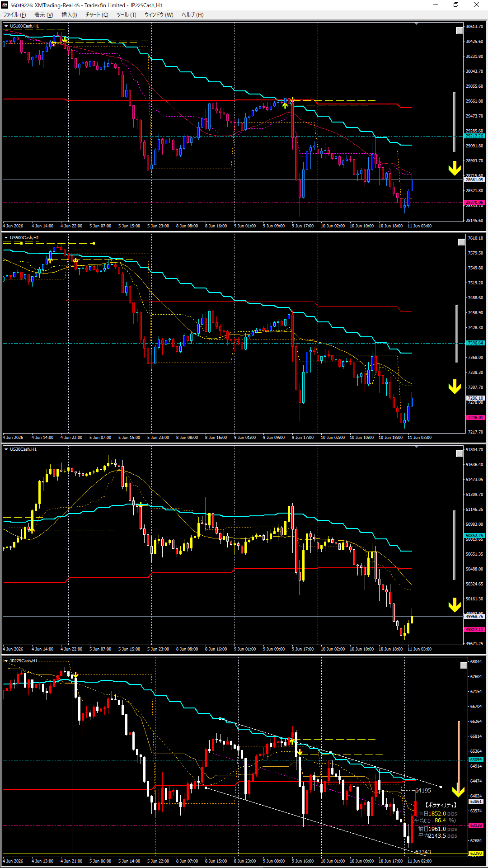The height and width of the screenshot is (868, 488).
Task: Expand the US30Cash,H1 chart title triangle
Action: (6, 449)
